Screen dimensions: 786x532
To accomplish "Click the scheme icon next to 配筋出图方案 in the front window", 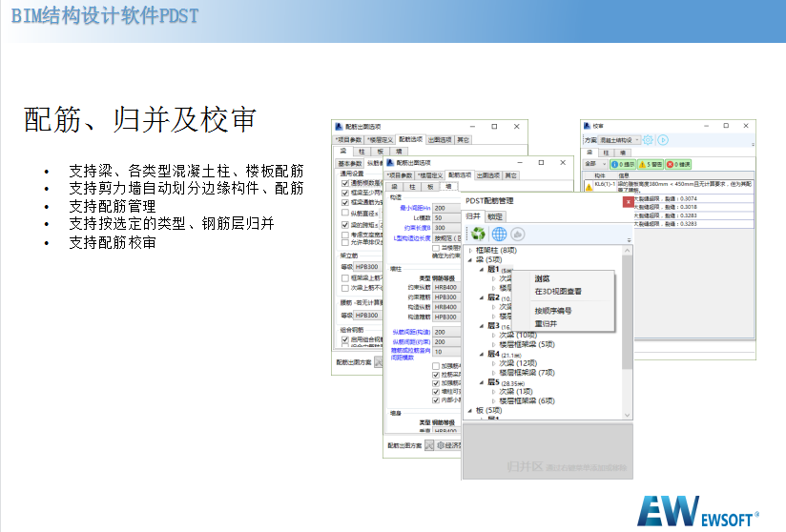I will [429, 445].
